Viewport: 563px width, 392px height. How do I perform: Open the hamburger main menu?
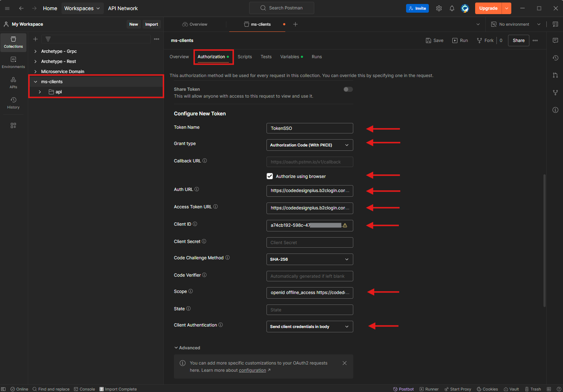tap(7, 8)
